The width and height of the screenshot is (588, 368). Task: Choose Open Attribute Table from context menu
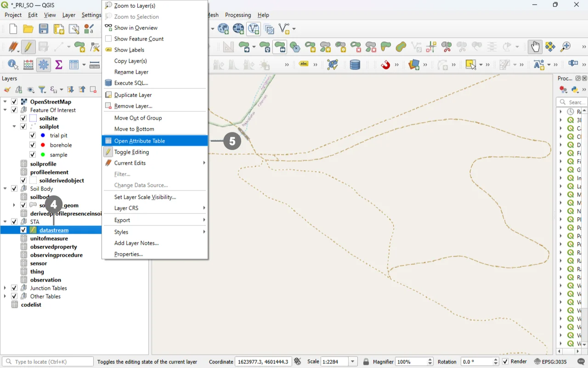[139, 141]
